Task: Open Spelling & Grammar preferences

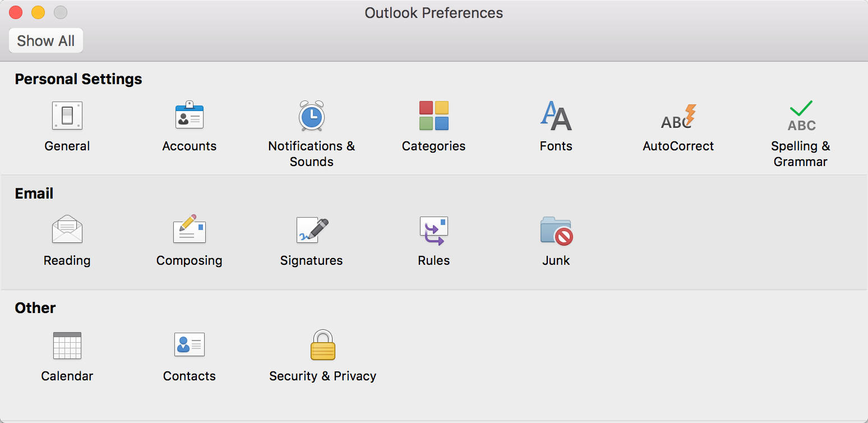Action: 800,116
